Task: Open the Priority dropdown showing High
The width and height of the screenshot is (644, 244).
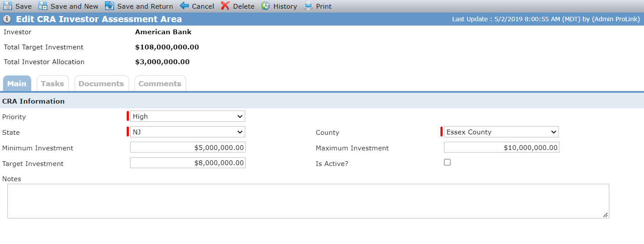Action: tap(187, 116)
